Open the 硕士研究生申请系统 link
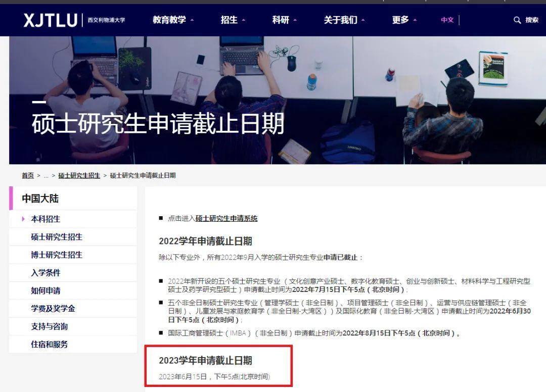546x392 pixels. pyautogui.click(x=226, y=219)
